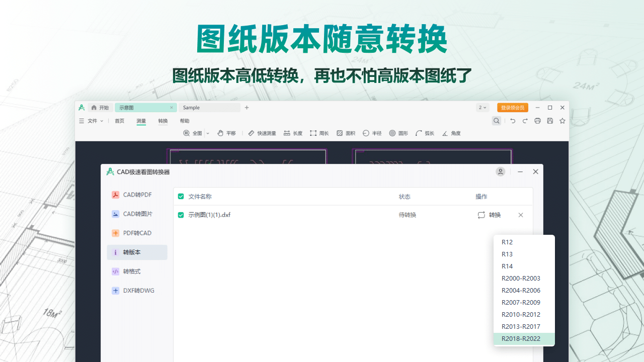Click the orange 登录领会员 button
Image resolution: width=644 pixels, height=362 pixels.
(512, 108)
